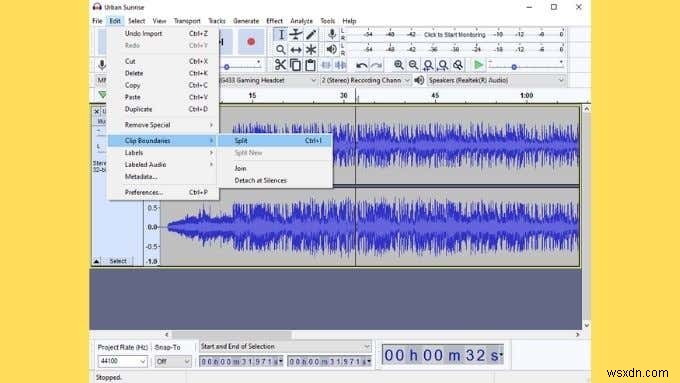680x383 pixels.
Task: Collapse track using the up-triangle button
Action: 96,261
